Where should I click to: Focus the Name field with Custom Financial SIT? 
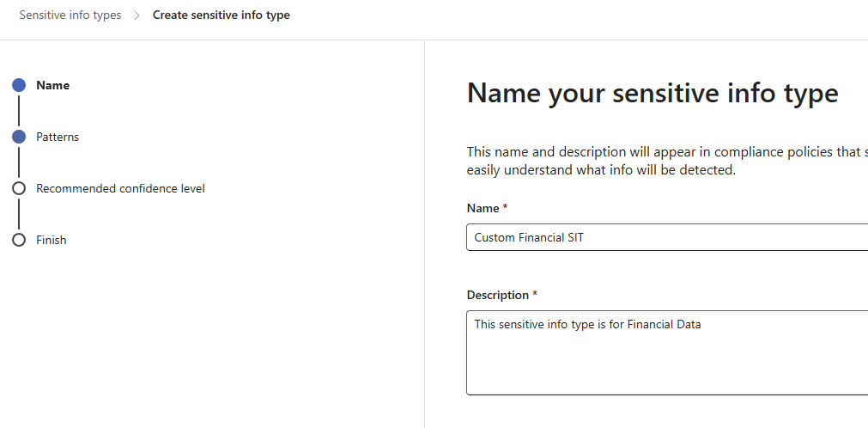[x=667, y=237]
